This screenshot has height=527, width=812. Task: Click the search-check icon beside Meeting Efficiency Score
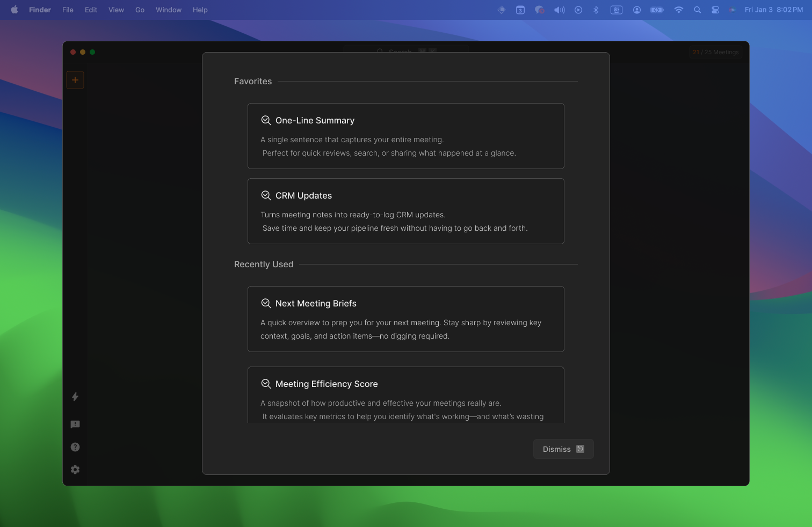[266, 384]
